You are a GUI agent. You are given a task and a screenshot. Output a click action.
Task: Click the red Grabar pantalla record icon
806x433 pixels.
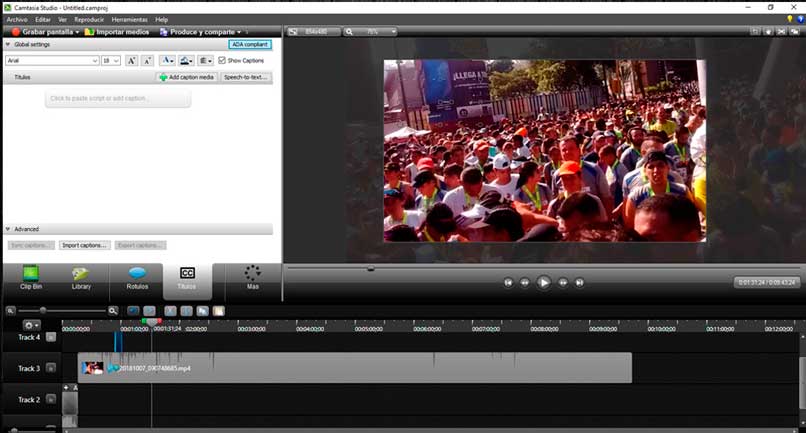click(x=15, y=32)
